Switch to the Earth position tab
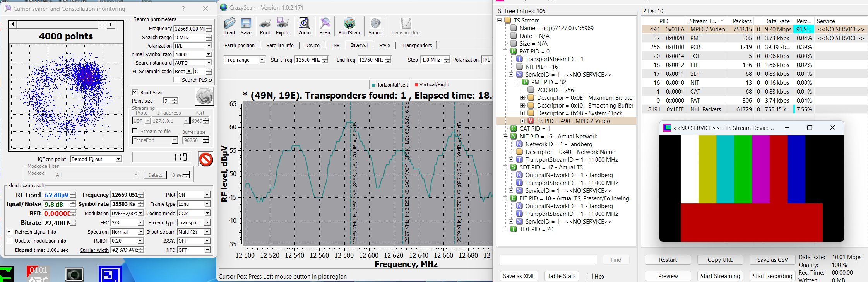The width and height of the screenshot is (868, 282). 240,45
